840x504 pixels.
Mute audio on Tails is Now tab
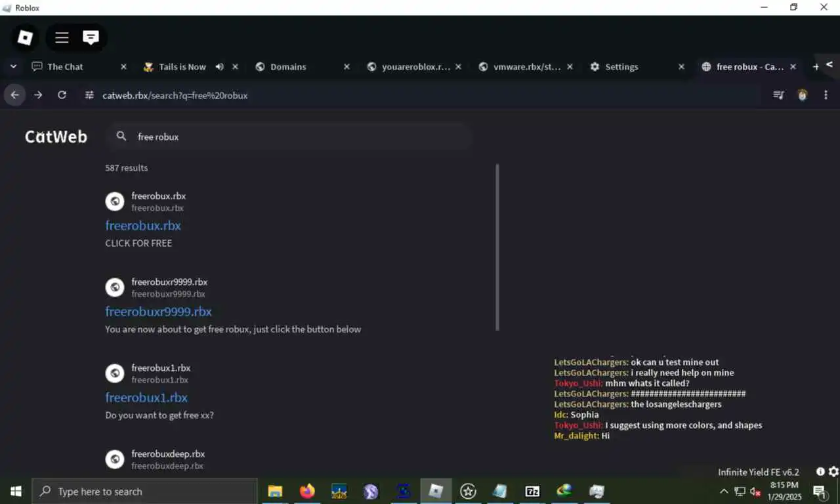coord(220,67)
